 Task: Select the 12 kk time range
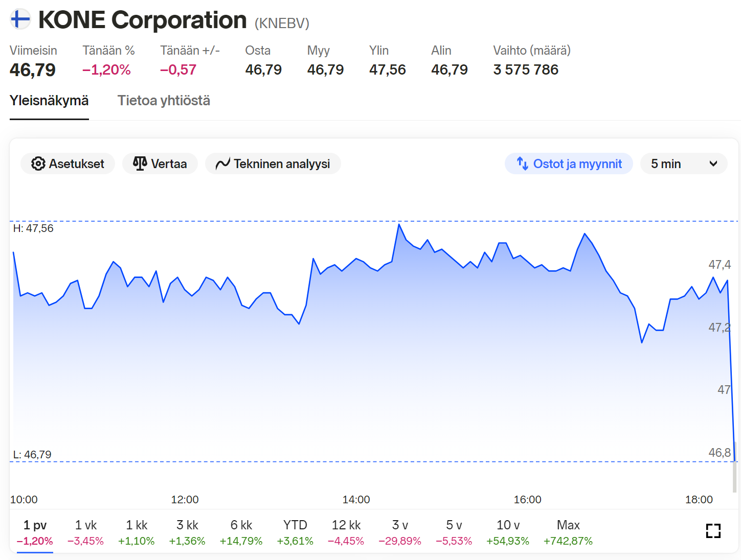(346, 532)
